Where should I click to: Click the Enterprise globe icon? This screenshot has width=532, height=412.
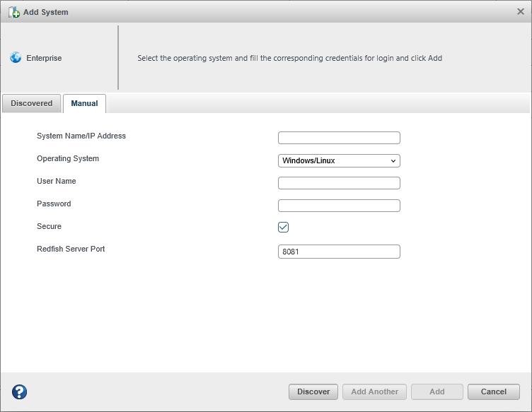(16, 58)
